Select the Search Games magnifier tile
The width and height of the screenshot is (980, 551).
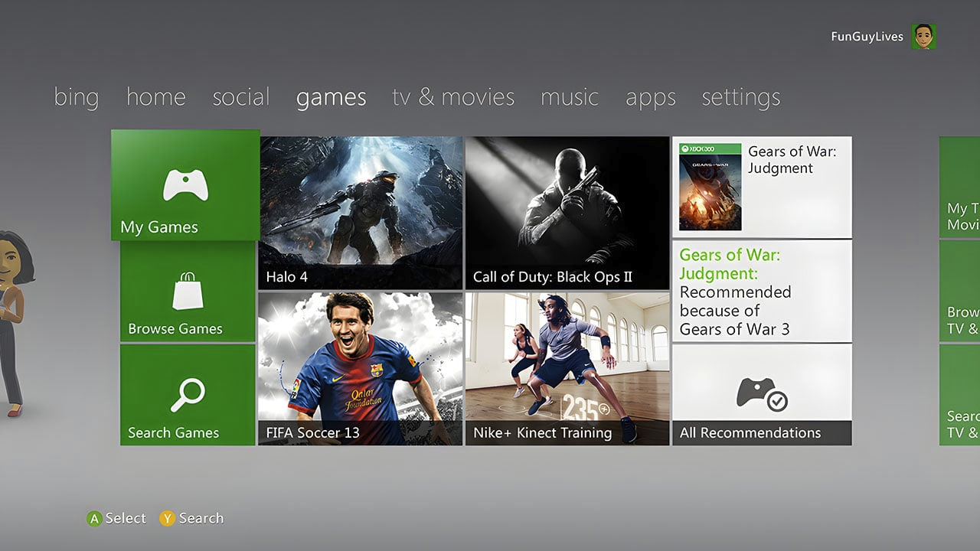pyautogui.click(x=188, y=395)
